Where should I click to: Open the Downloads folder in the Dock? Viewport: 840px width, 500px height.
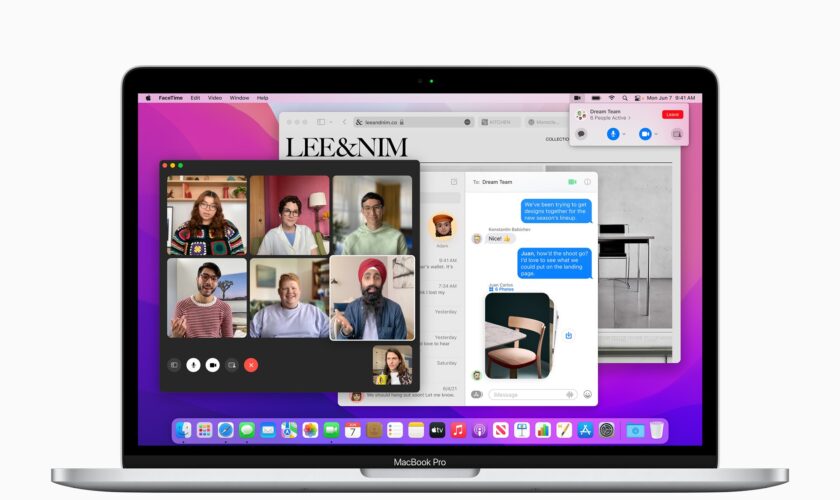[635, 430]
